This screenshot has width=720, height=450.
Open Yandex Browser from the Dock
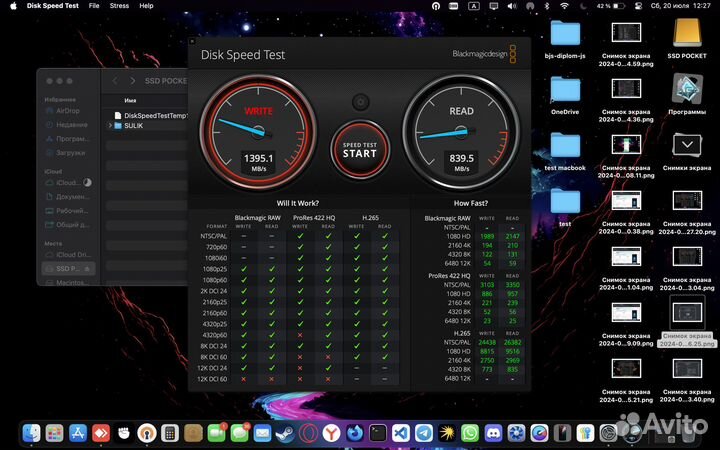point(332,433)
